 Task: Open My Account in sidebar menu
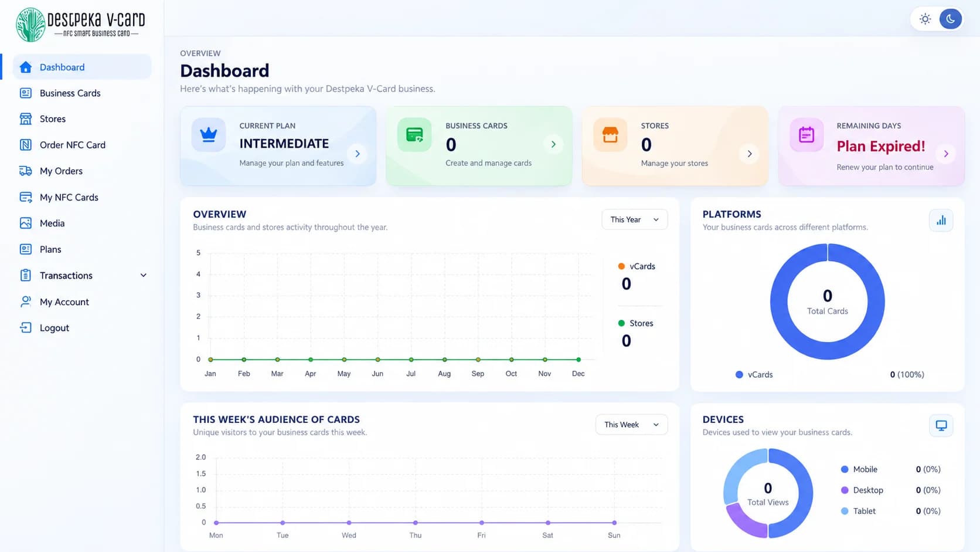coord(82,302)
